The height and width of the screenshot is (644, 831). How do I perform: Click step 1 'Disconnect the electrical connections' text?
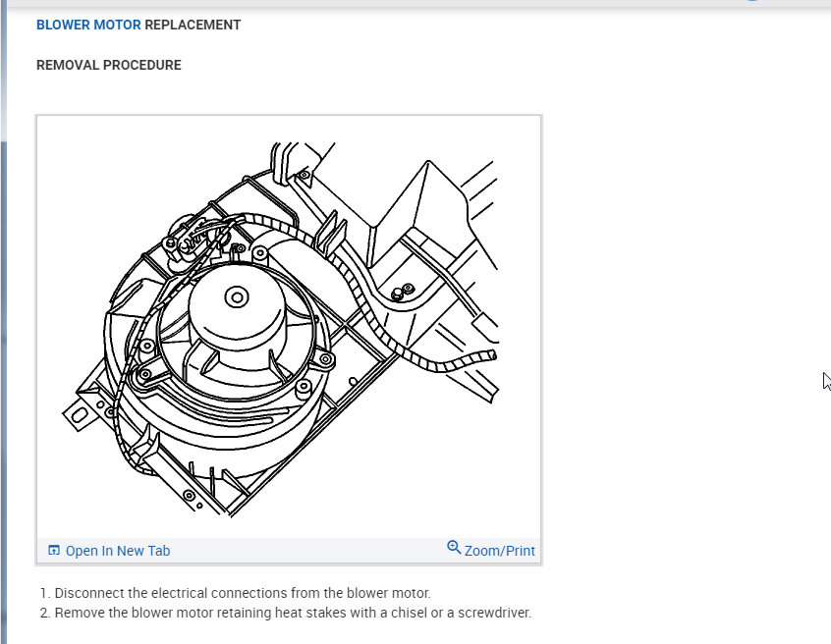tap(243, 593)
